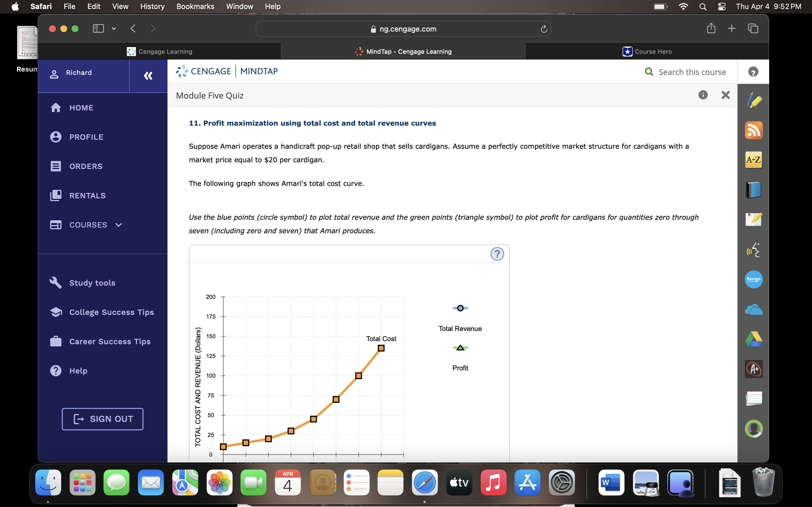Open OneDrive from the app dock
The height and width of the screenshot is (507, 812).
click(754, 309)
